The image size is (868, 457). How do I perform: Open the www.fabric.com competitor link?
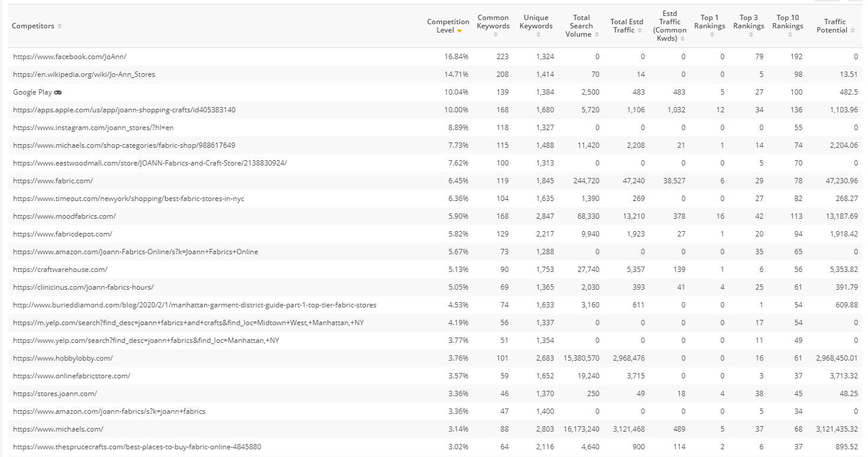coord(53,181)
